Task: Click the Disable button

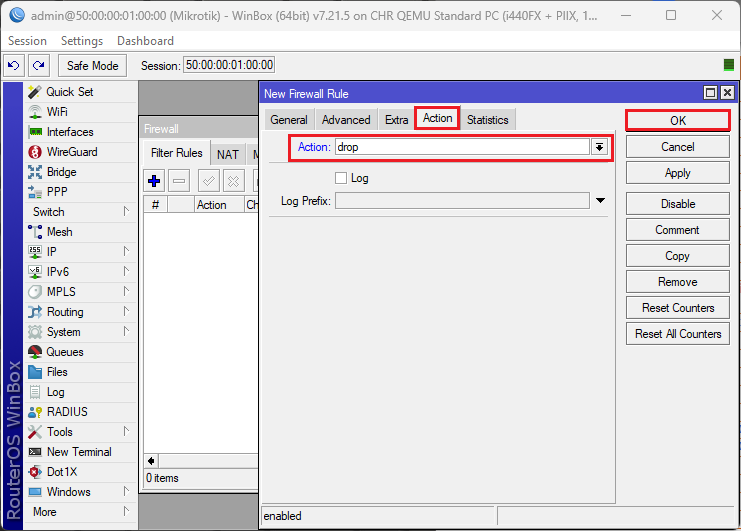Action: [x=678, y=204]
